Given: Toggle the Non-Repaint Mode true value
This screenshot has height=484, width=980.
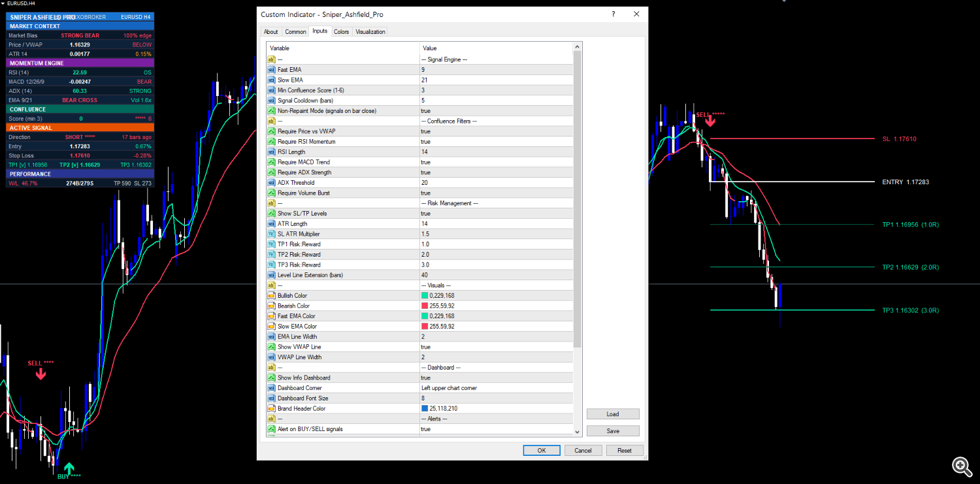Looking at the screenshot, I should (x=496, y=110).
